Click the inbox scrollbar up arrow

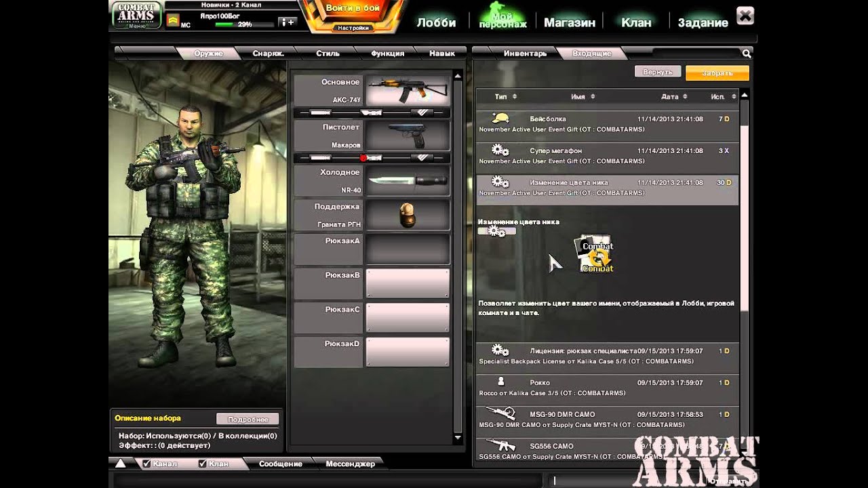[x=744, y=95]
